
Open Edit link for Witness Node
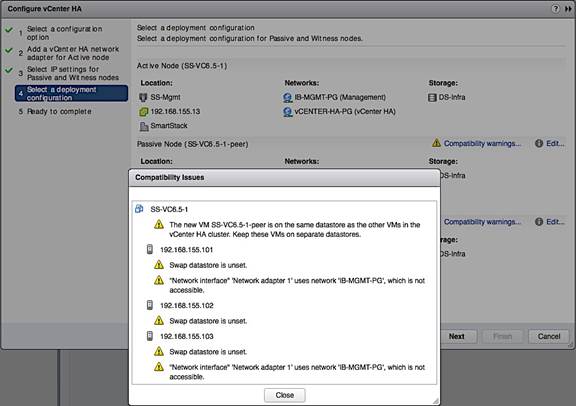point(555,222)
